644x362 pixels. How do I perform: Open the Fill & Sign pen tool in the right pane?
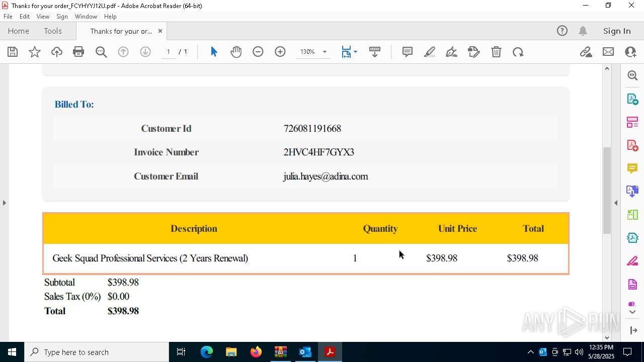pos(632,261)
